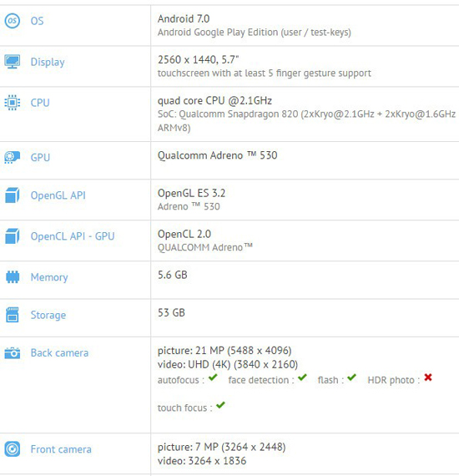Click the CPU chip icon
This screenshot has height=476, width=459.
(x=13, y=103)
